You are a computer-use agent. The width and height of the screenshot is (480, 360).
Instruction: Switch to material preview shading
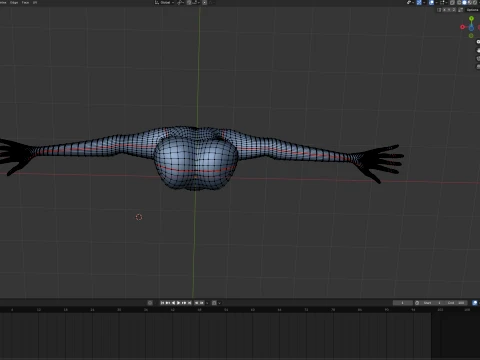pos(470,3)
